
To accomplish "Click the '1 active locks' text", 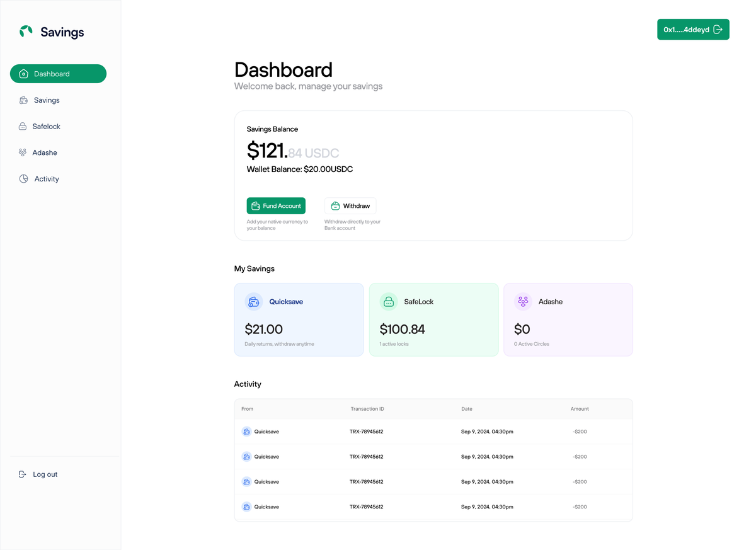I will (394, 344).
